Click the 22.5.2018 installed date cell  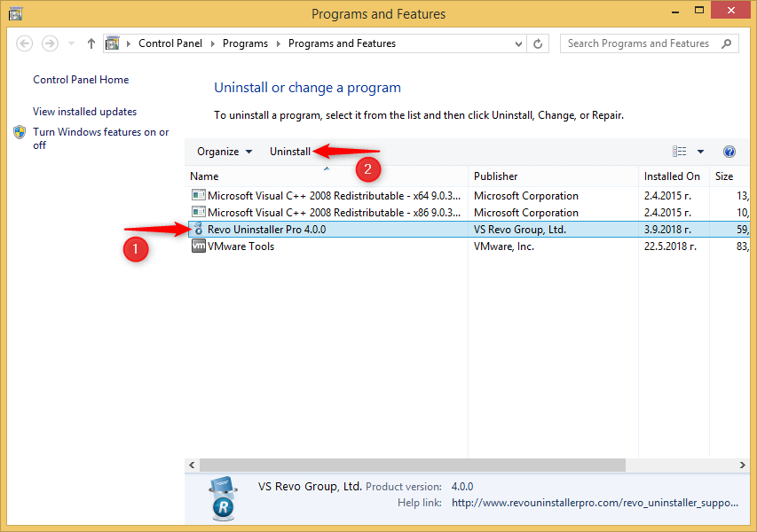click(x=670, y=246)
